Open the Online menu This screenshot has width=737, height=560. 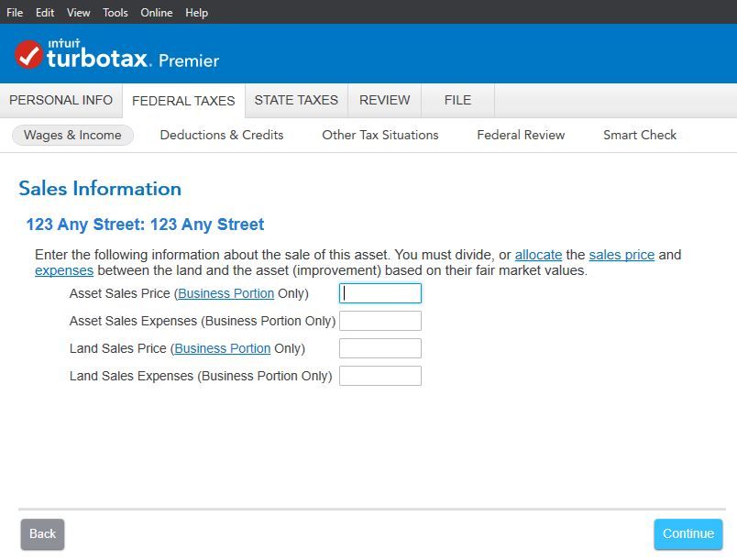(x=157, y=13)
